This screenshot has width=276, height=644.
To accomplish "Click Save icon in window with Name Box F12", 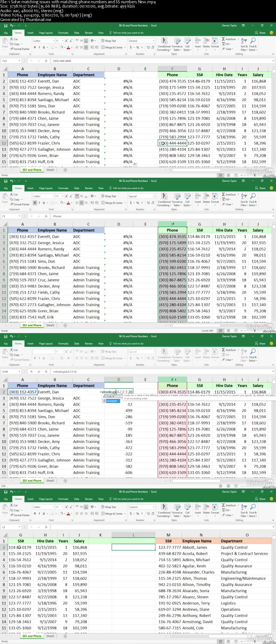I will click(x=6, y=26).
